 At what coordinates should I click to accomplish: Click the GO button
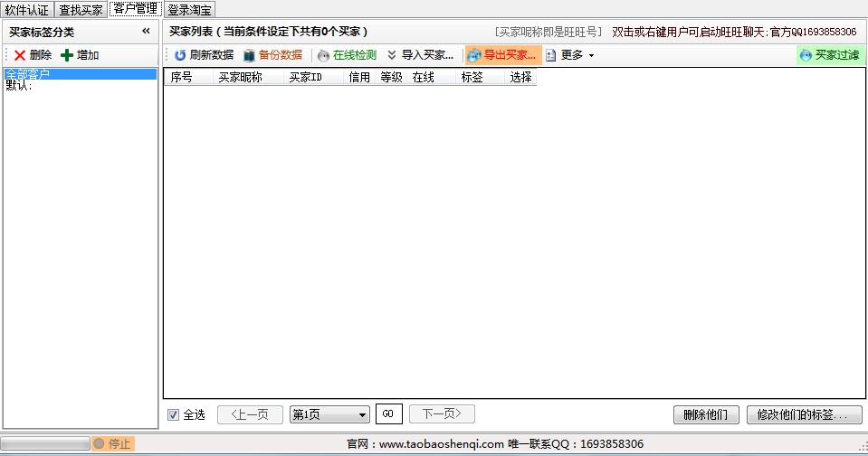[388, 414]
